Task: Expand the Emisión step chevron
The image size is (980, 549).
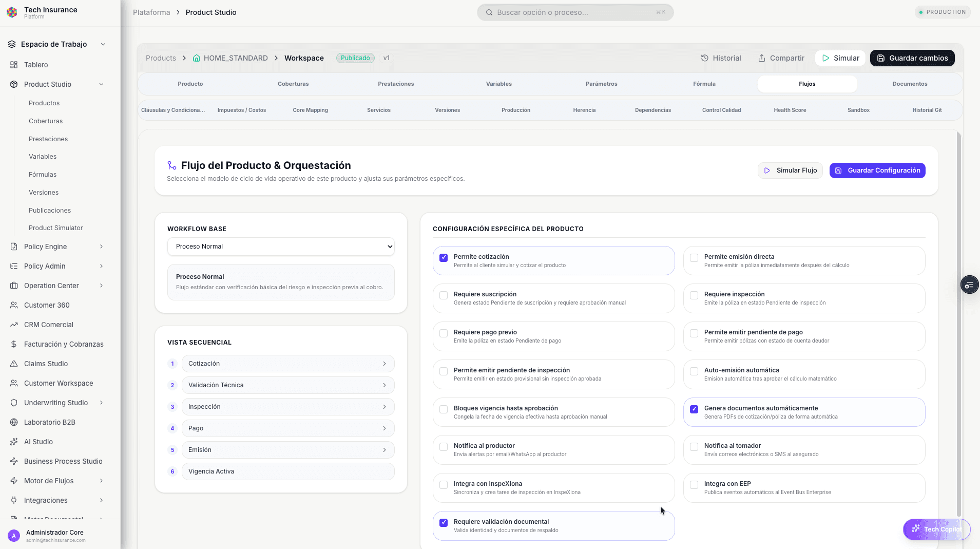Action: 385,450
